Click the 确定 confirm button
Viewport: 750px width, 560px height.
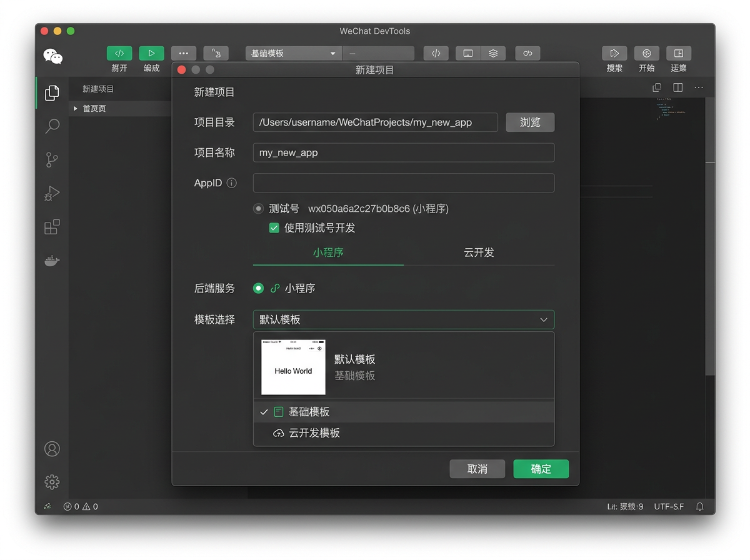coord(541,469)
